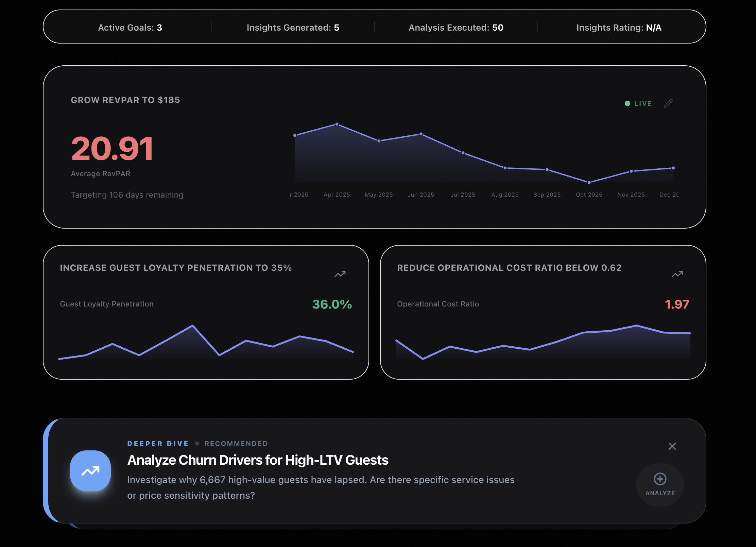Screen dimensions: 756x547
Task: Click the 6,667 high-value guests description text
Action: (321, 487)
